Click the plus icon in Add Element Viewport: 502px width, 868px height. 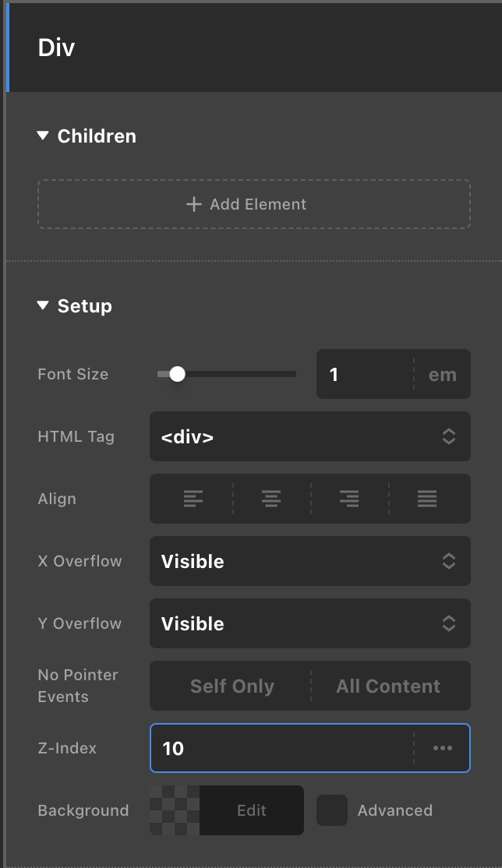point(194,204)
